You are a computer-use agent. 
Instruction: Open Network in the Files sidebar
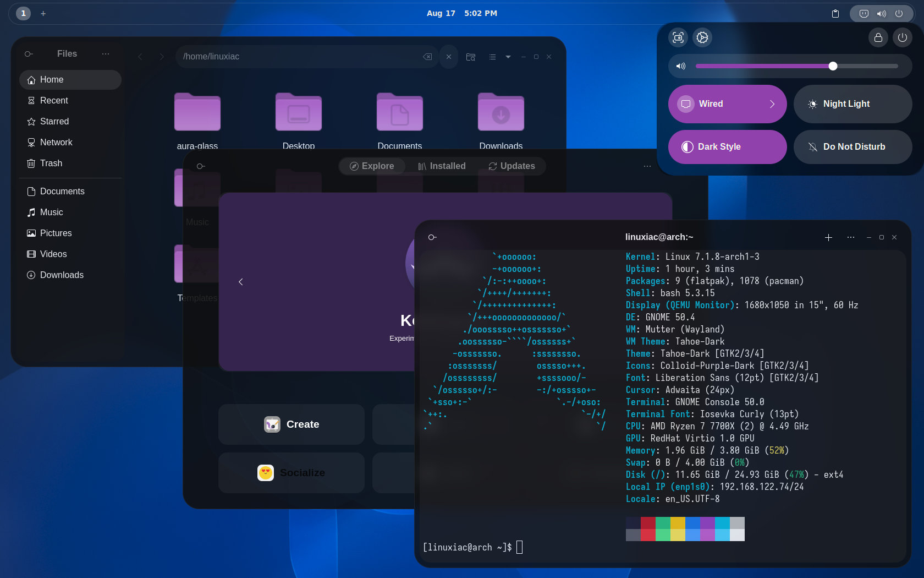[70, 143]
